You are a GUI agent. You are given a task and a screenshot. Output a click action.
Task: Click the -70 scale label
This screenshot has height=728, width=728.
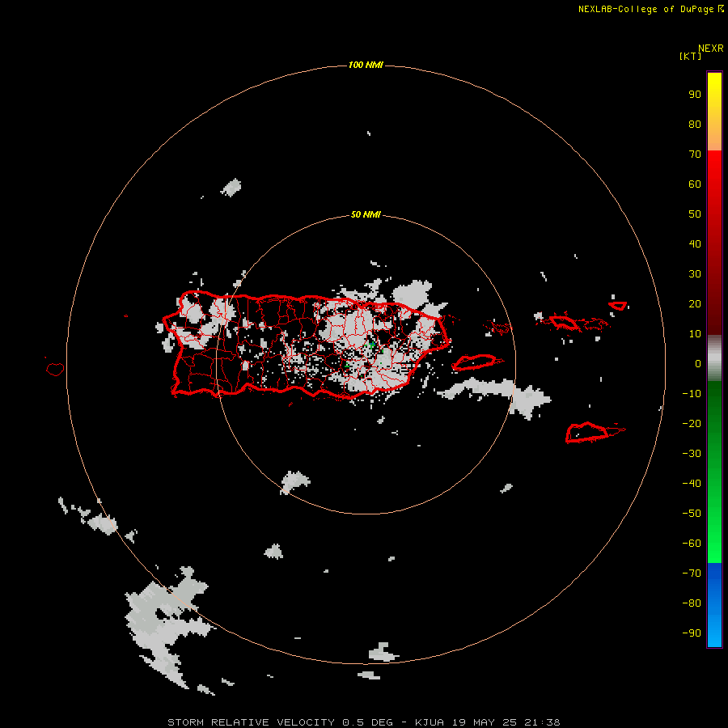tap(692, 574)
